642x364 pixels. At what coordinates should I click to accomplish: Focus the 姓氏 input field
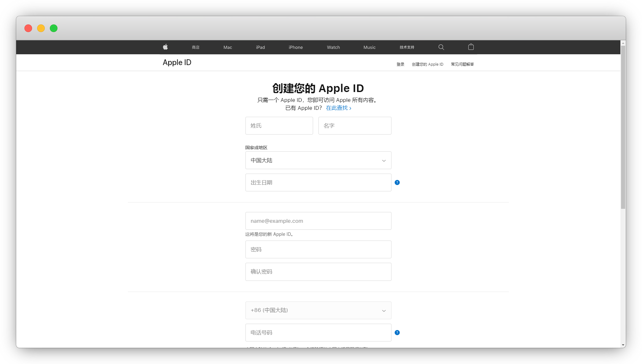tap(279, 126)
